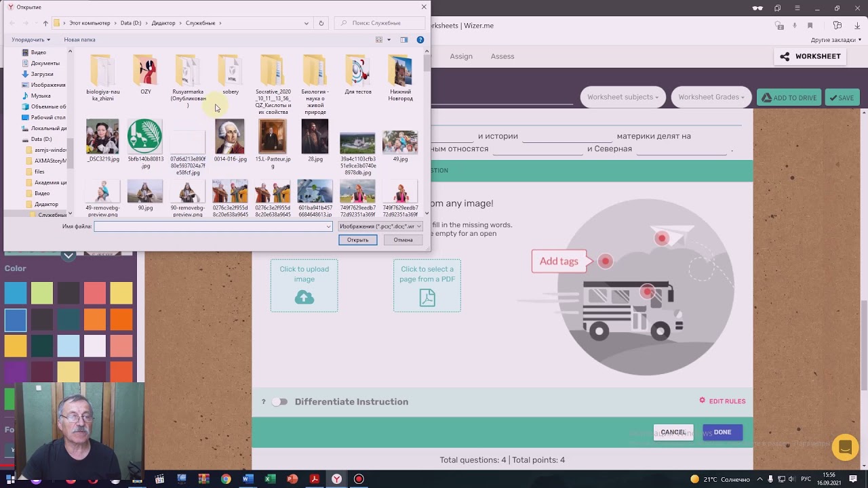Select Документы in the navigation tree

coord(45,63)
